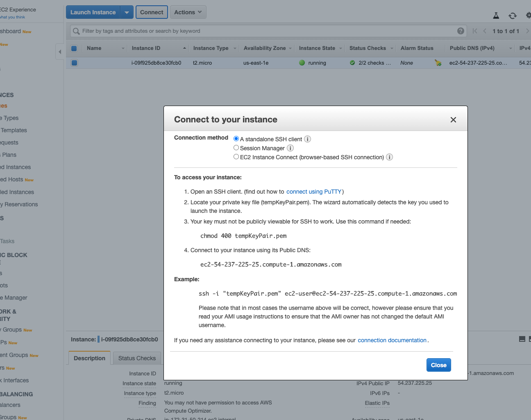Image resolution: width=531 pixels, height=420 pixels.
Task: Expand the Launch Instance dropdown arrow
Action: pos(127,12)
